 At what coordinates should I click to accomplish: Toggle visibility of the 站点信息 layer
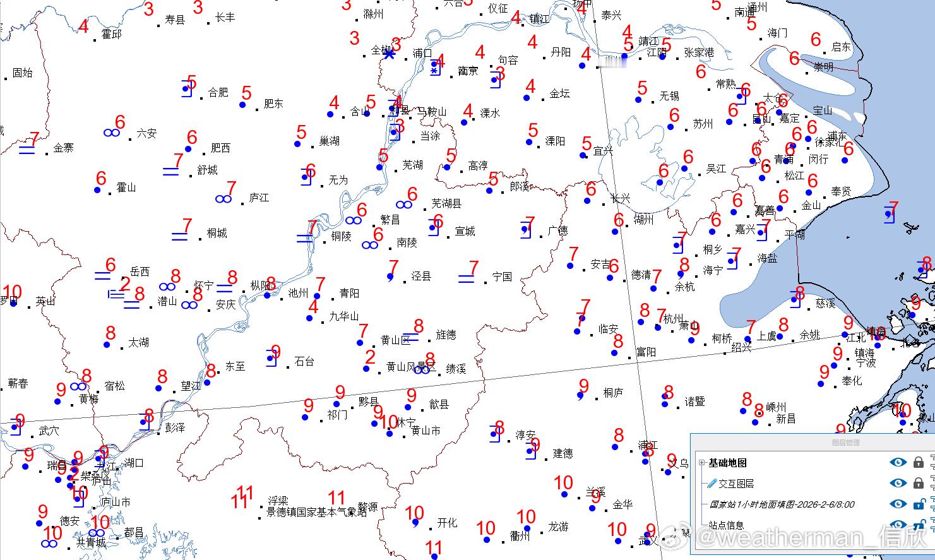tap(898, 524)
